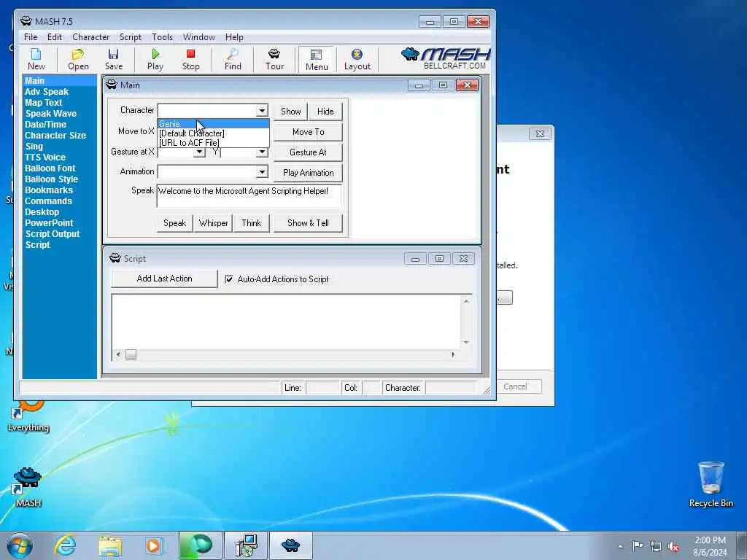Select Map Text in the sidebar
This screenshot has height=560, width=747.
click(x=43, y=102)
